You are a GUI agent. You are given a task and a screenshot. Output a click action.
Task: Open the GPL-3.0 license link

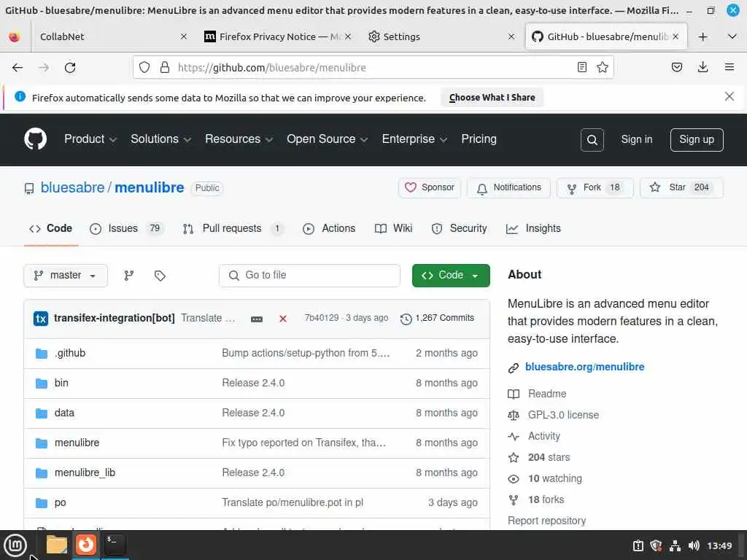(x=563, y=415)
